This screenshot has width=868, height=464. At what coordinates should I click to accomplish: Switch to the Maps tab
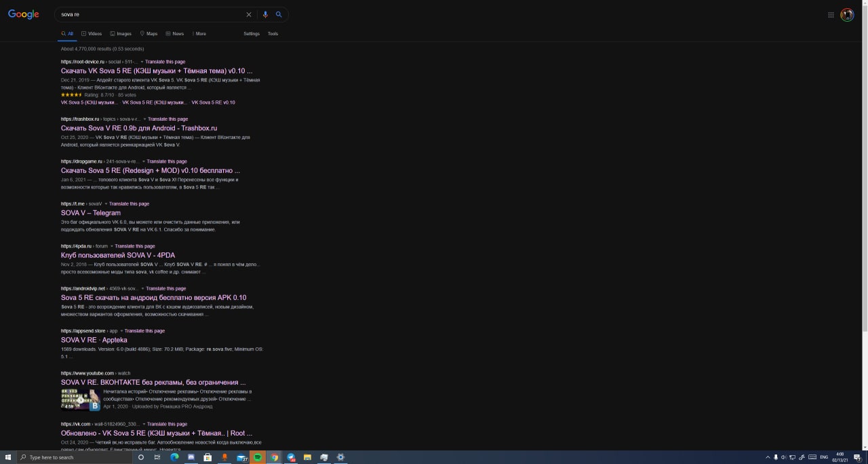pyautogui.click(x=149, y=33)
